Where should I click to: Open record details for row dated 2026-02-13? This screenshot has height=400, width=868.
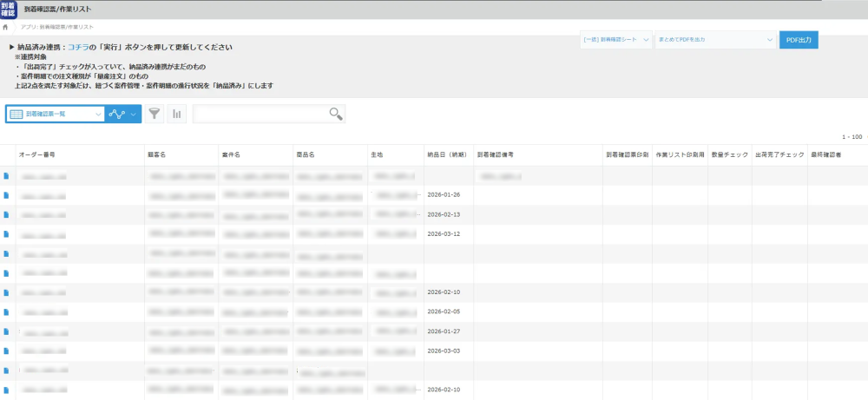[x=6, y=214]
